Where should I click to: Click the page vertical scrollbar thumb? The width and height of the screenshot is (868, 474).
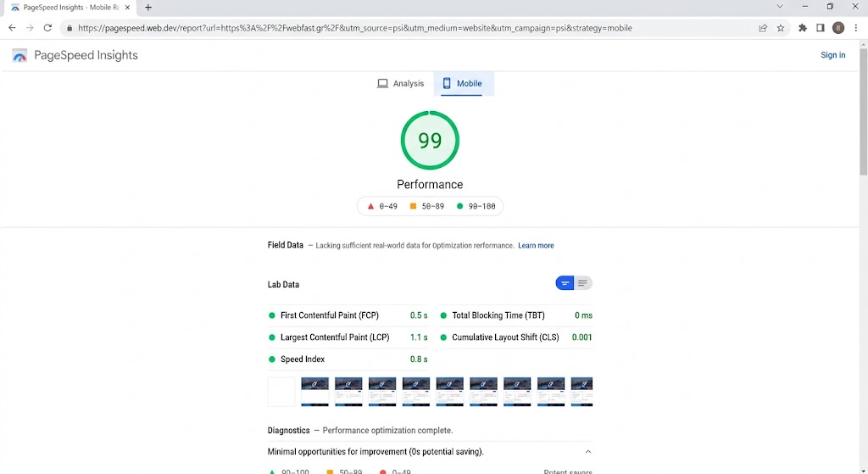click(x=863, y=112)
